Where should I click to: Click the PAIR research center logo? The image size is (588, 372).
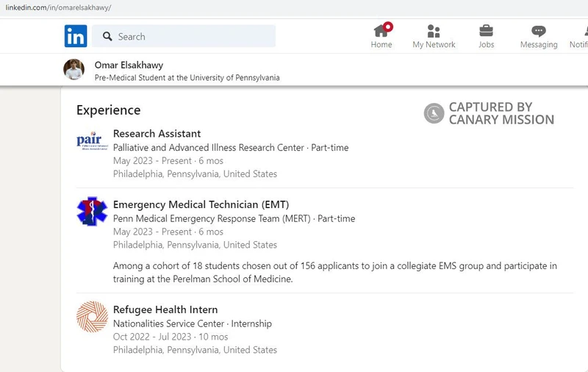92,140
